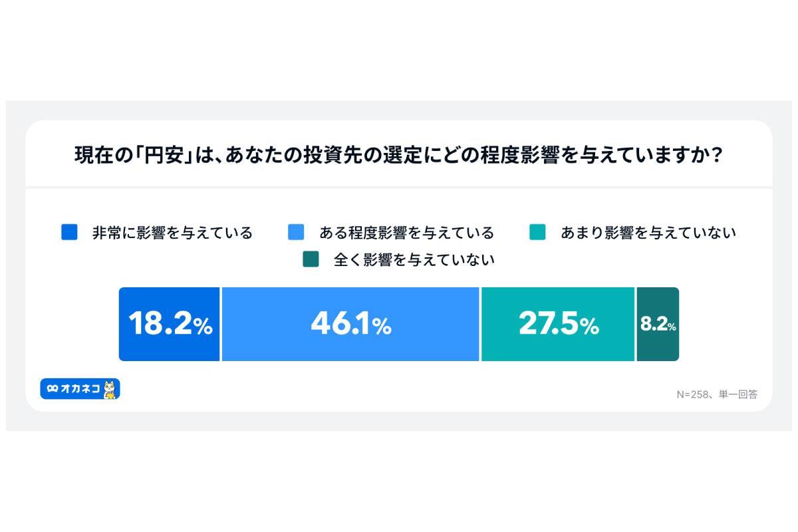This screenshot has height=532, width=798.
Task: Click the 非常に影響を与えている legend label
Action: (172, 233)
